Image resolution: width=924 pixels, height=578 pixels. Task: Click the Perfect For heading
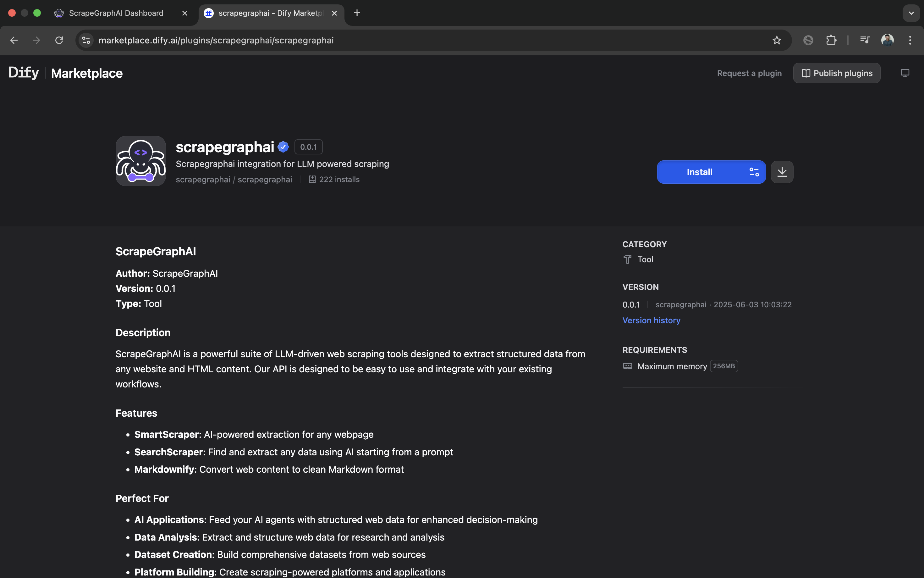tap(142, 498)
